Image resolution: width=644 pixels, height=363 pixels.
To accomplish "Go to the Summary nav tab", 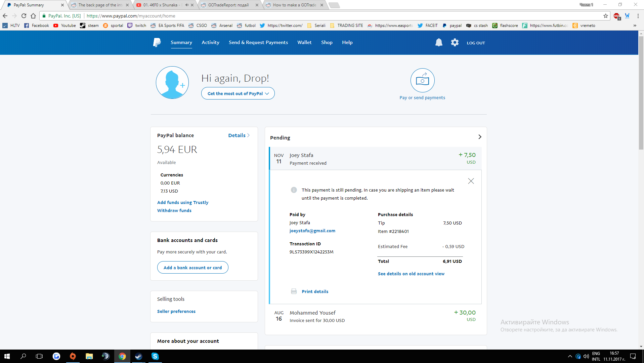I will [181, 42].
